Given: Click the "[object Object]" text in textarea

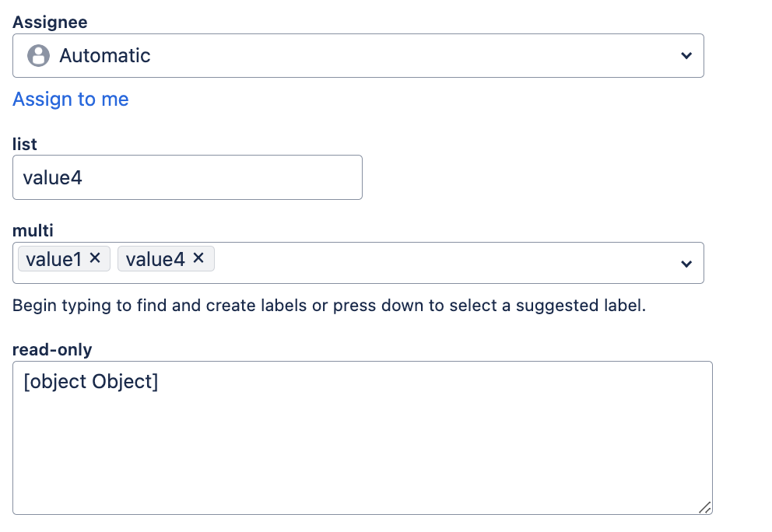Looking at the screenshot, I should click(91, 383).
